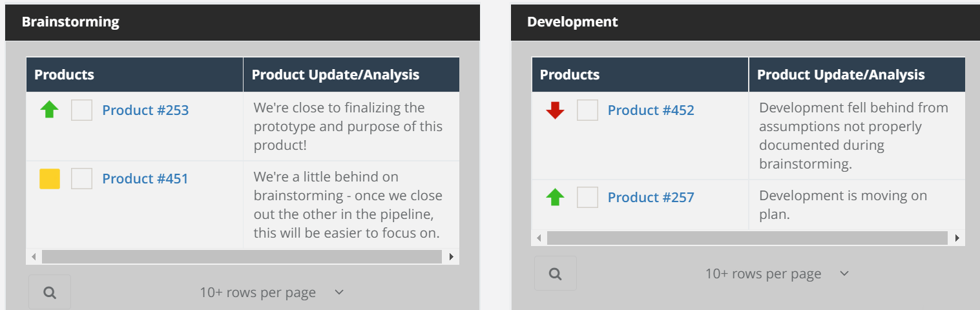This screenshot has height=310, width=980.
Task: Click Brainstorming table horizontal scrollbar
Action: pos(242,257)
